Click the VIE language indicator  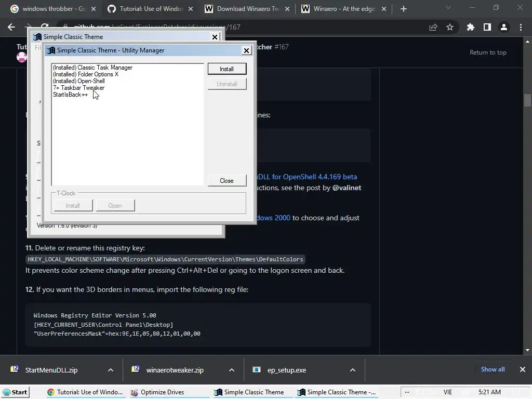pos(448,392)
